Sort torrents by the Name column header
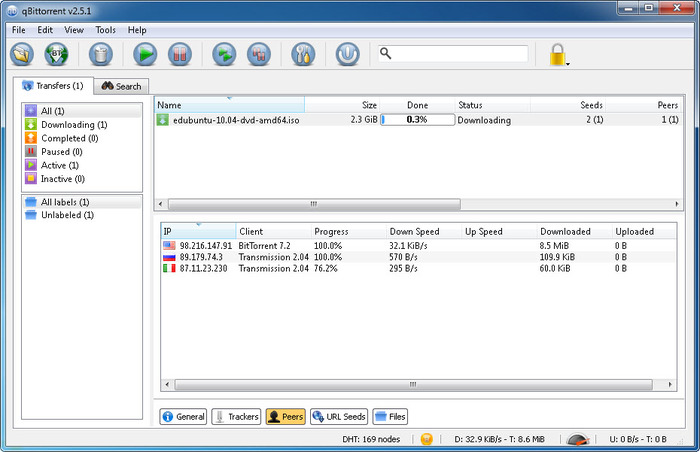This screenshot has width=700, height=452. [x=229, y=104]
